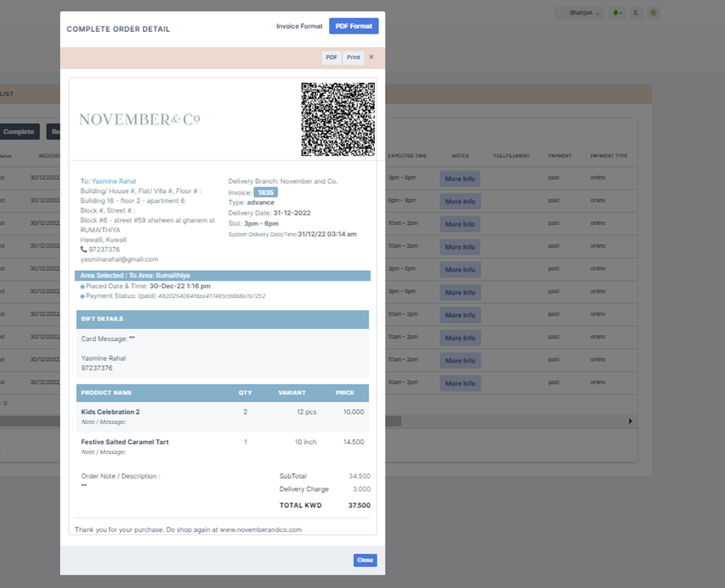Image resolution: width=725 pixels, height=588 pixels.
Task: Click the green notification bell icon
Action: (x=616, y=13)
